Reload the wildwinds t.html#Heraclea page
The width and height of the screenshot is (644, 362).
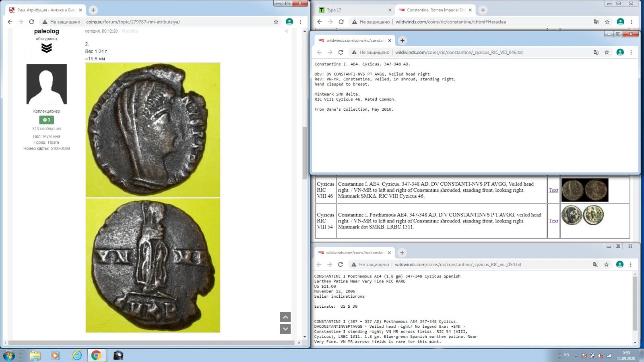341,22
